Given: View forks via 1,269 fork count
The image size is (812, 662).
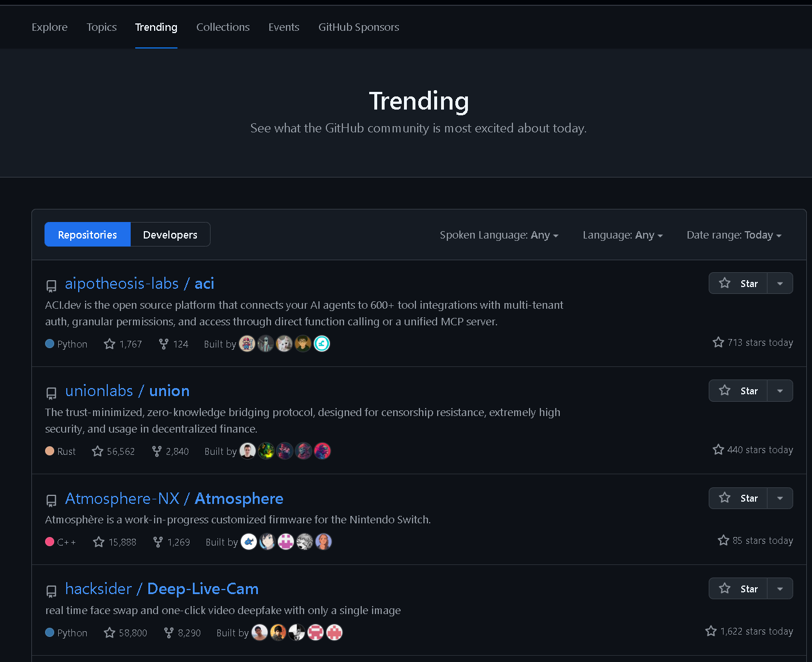Looking at the screenshot, I should click(x=172, y=542).
